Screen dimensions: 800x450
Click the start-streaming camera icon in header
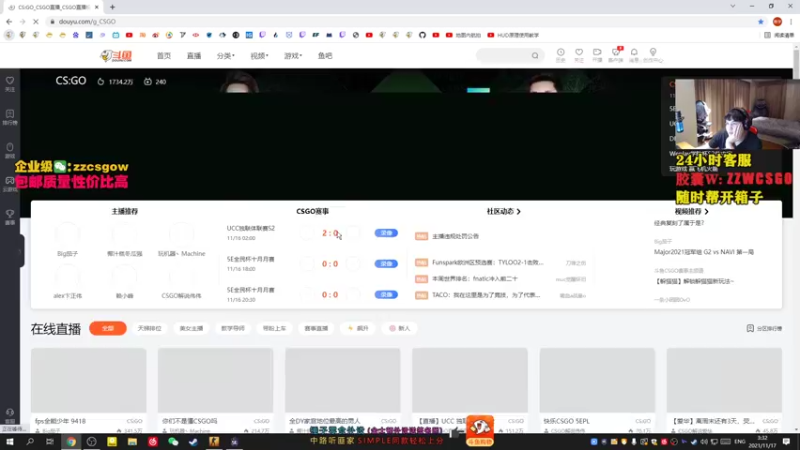tap(597, 55)
